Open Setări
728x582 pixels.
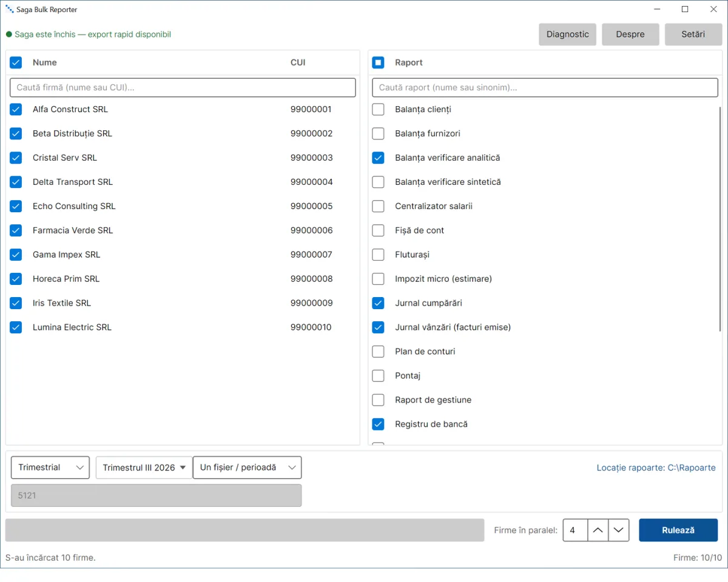pyautogui.click(x=693, y=35)
